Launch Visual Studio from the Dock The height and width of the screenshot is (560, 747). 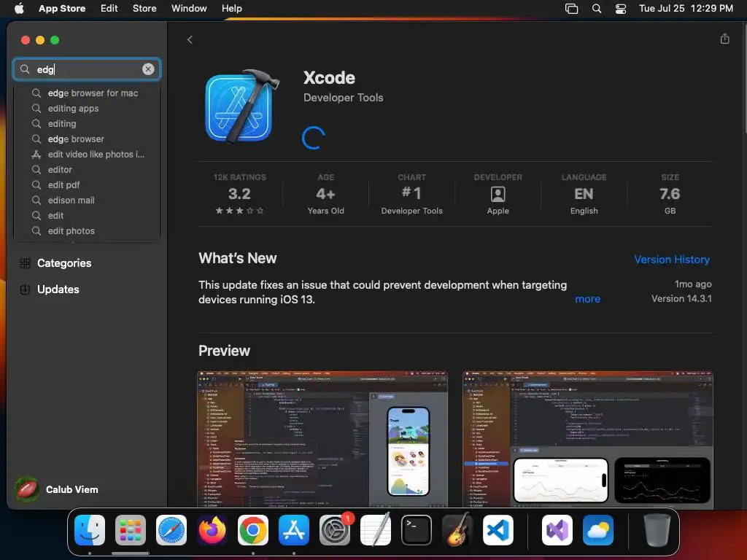coord(557,530)
